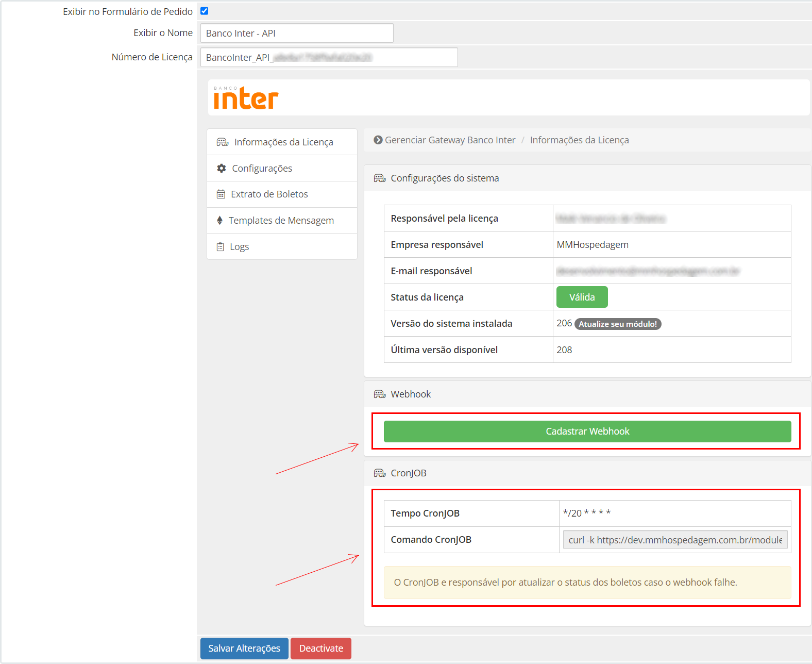Image resolution: width=812 pixels, height=664 pixels.
Task: Click Última versão disponível label
Action: tap(444, 350)
